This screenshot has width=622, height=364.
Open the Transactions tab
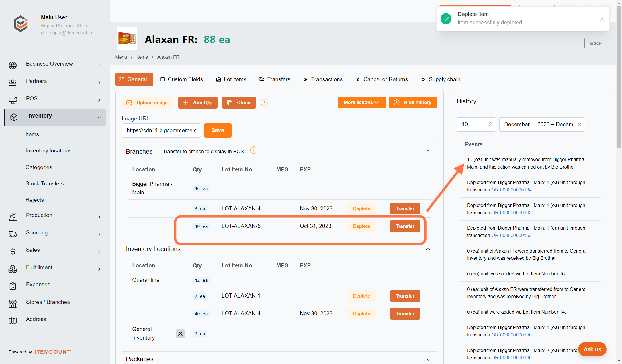click(323, 79)
